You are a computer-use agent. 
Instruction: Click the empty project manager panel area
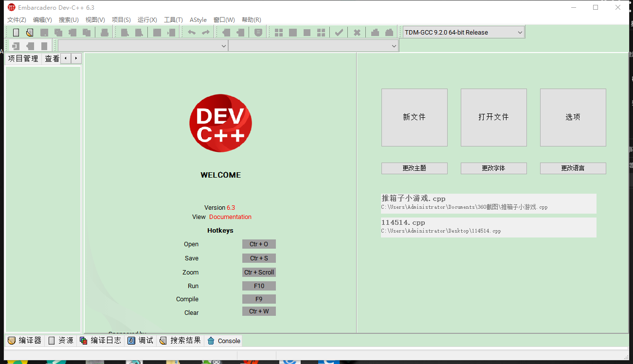[x=43, y=200]
